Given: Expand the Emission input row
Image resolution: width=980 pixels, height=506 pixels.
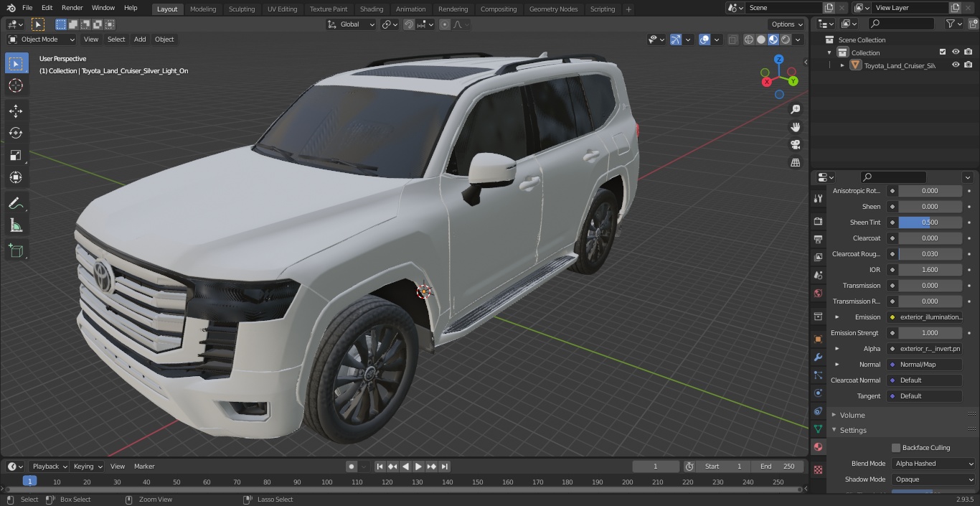Looking at the screenshot, I should pyautogui.click(x=837, y=317).
